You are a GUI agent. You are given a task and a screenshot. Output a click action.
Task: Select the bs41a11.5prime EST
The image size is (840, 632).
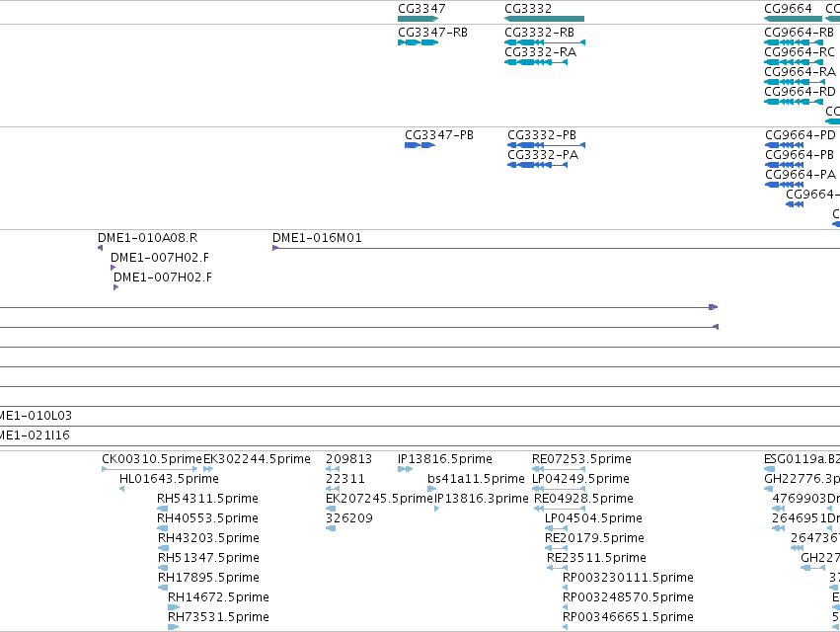click(x=431, y=489)
